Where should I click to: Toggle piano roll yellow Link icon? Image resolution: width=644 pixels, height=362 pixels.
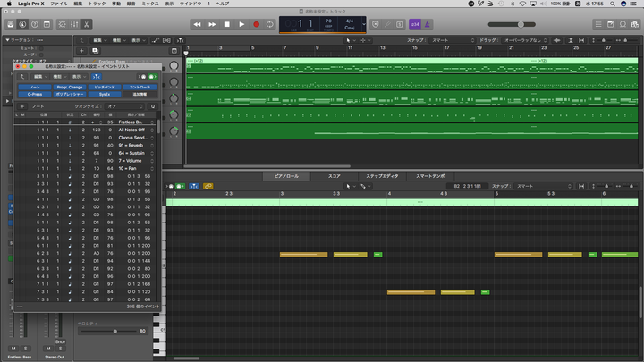(208, 186)
